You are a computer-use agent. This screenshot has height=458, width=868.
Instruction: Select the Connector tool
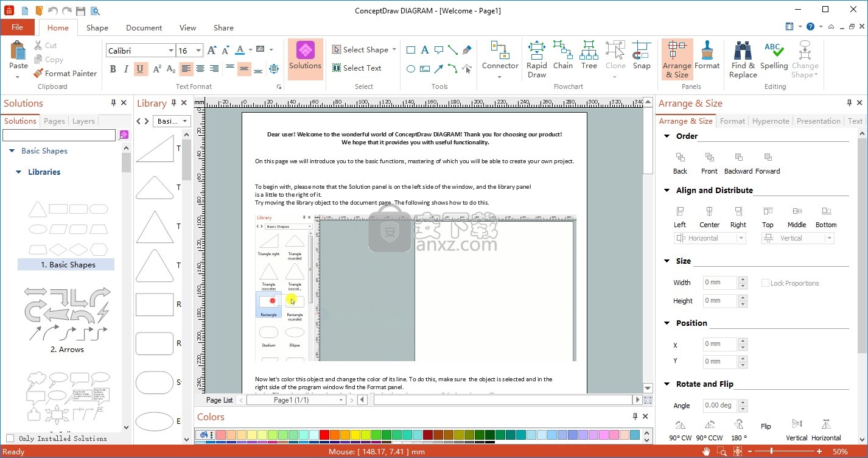click(x=500, y=60)
